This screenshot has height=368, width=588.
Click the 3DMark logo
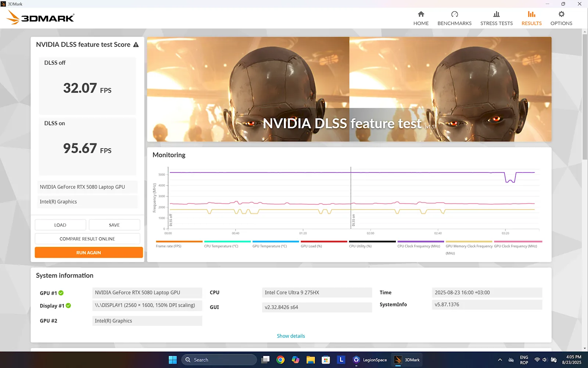point(40,18)
